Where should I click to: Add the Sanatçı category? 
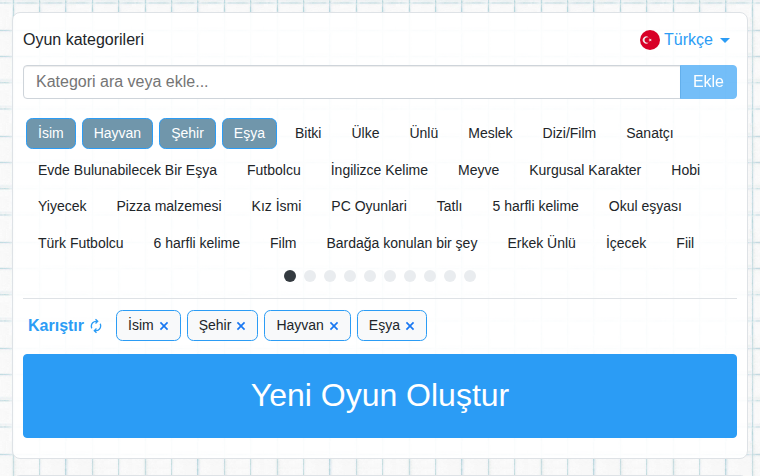[649, 133]
